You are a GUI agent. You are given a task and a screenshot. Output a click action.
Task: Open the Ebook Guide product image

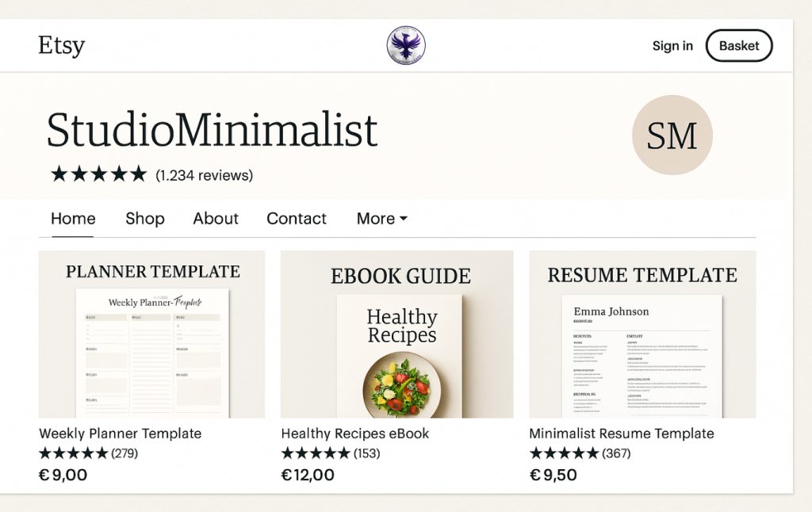click(396, 334)
